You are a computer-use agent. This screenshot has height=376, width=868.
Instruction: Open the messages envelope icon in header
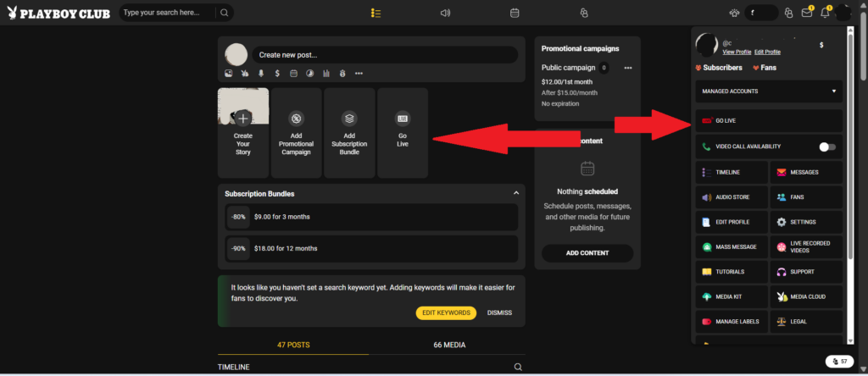coord(807,14)
